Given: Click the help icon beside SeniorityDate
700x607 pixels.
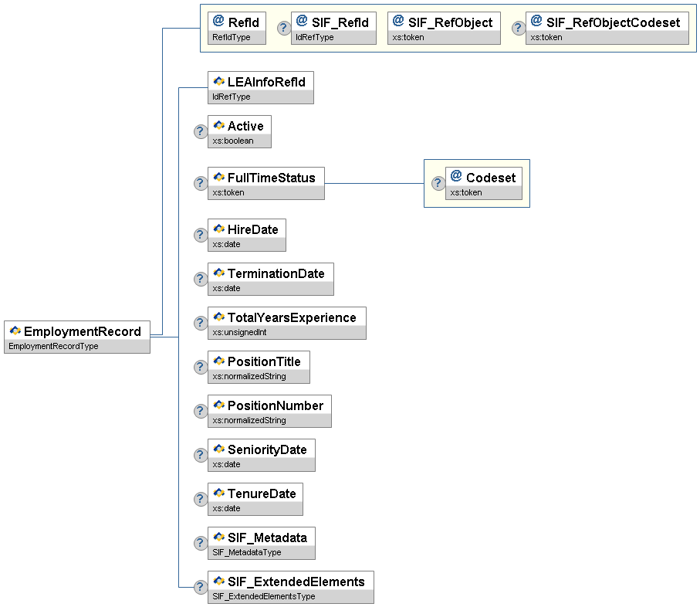Looking at the screenshot, I should (x=200, y=455).
